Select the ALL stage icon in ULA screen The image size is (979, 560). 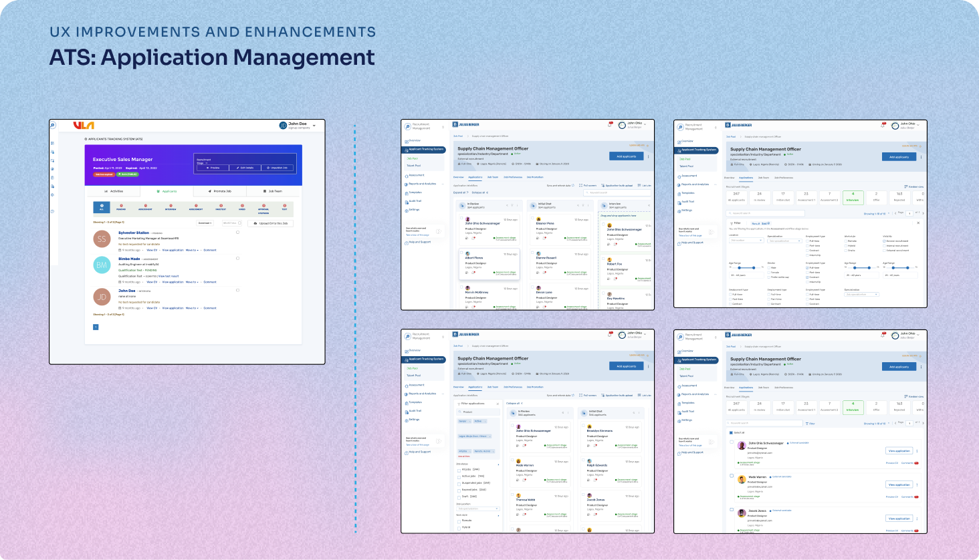[102, 207]
